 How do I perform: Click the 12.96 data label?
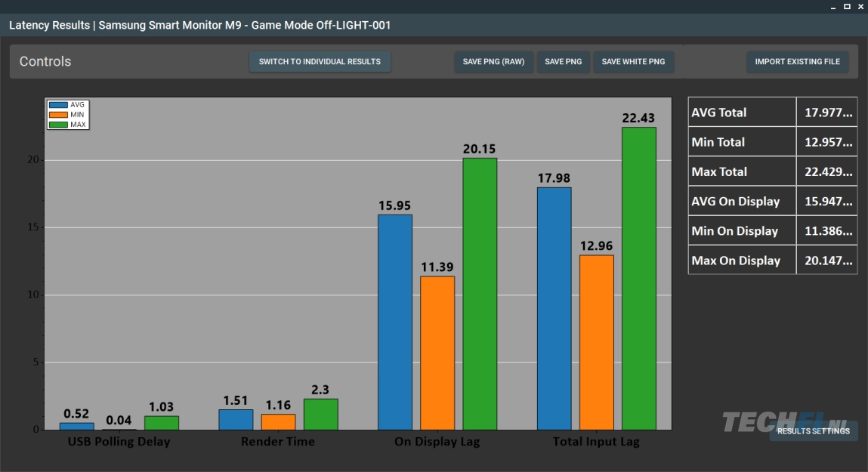click(596, 245)
